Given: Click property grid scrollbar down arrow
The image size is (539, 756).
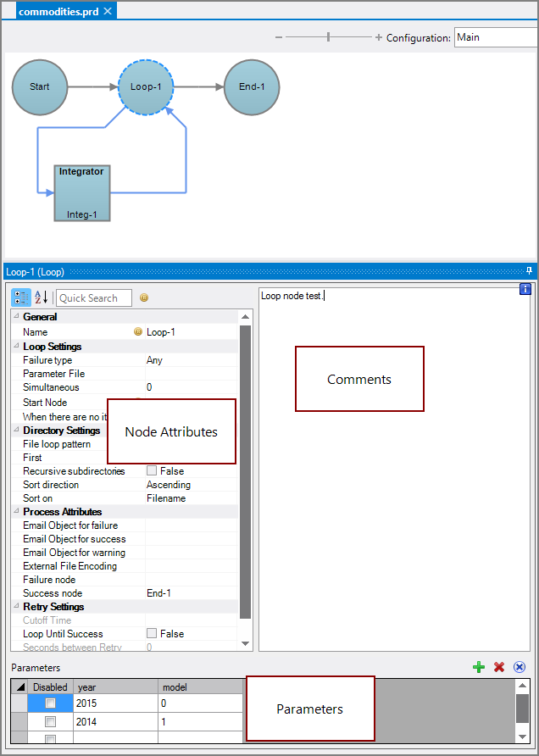Looking at the screenshot, I should (245, 643).
